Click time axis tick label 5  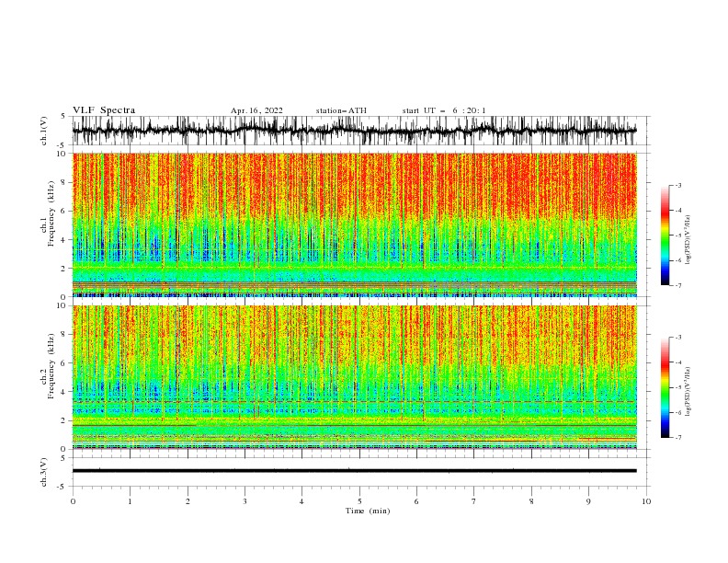click(359, 501)
